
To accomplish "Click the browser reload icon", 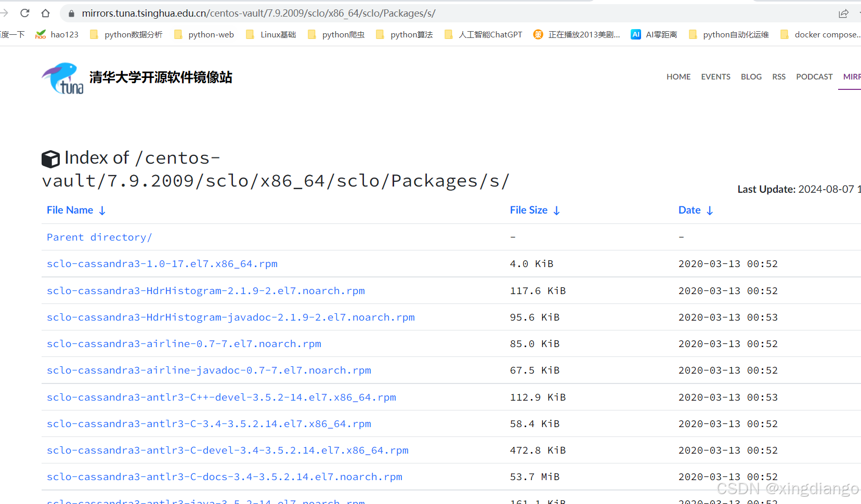I will pos(24,13).
